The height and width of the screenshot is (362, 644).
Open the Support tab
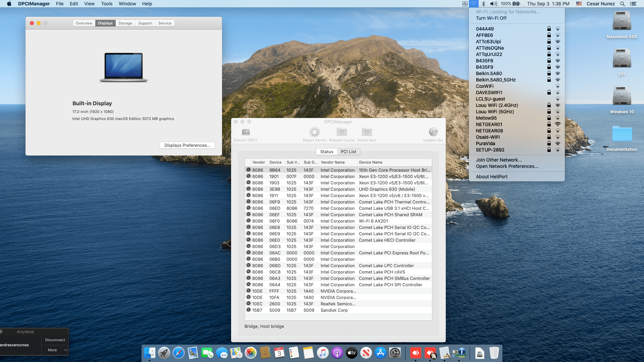[145, 23]
